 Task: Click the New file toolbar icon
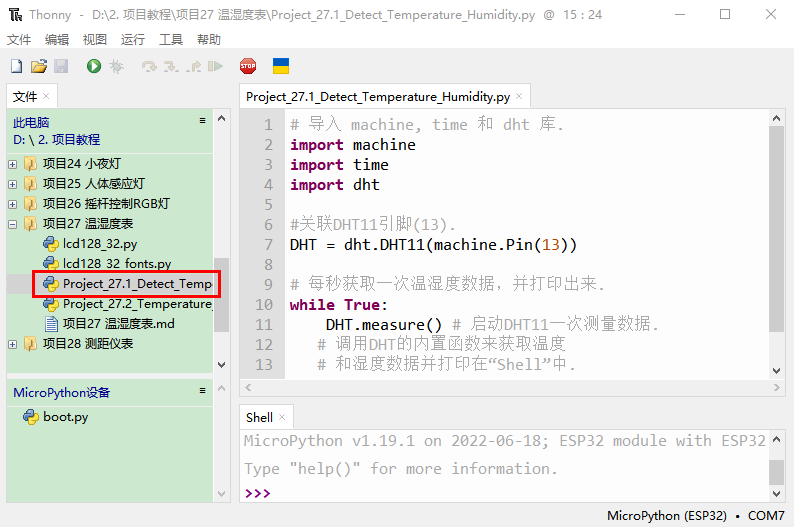tap(16, 66)
